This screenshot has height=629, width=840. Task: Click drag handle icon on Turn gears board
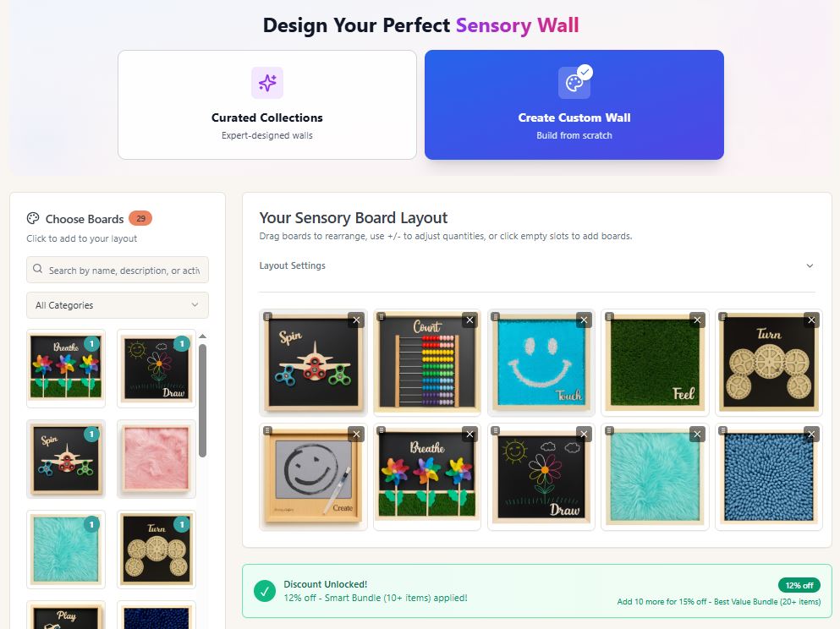pos(723,316)
